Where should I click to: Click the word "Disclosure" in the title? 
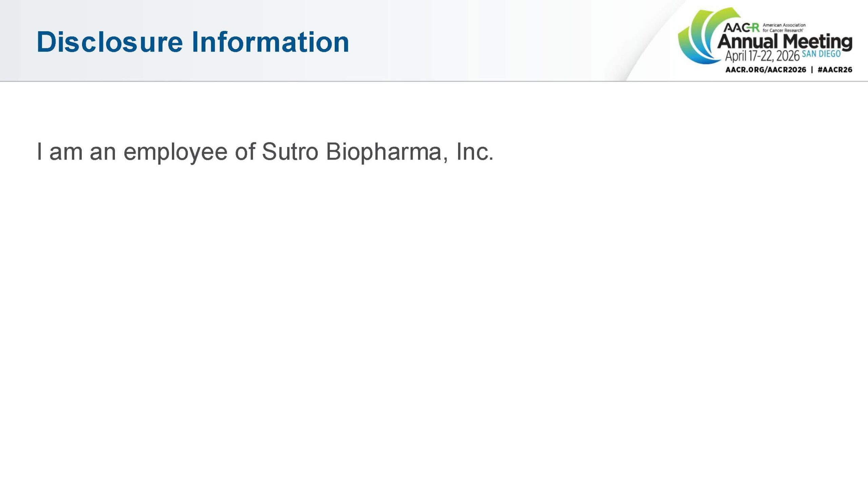tap(110, 42)
